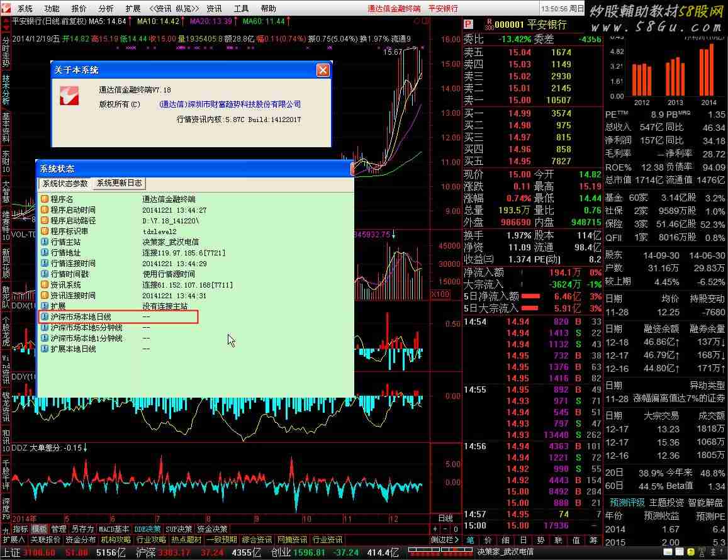Image resolution: width=728 pixels, height=560 pixels.
Task: Select the DDE决策 template tab
Action: coord(147,529)
